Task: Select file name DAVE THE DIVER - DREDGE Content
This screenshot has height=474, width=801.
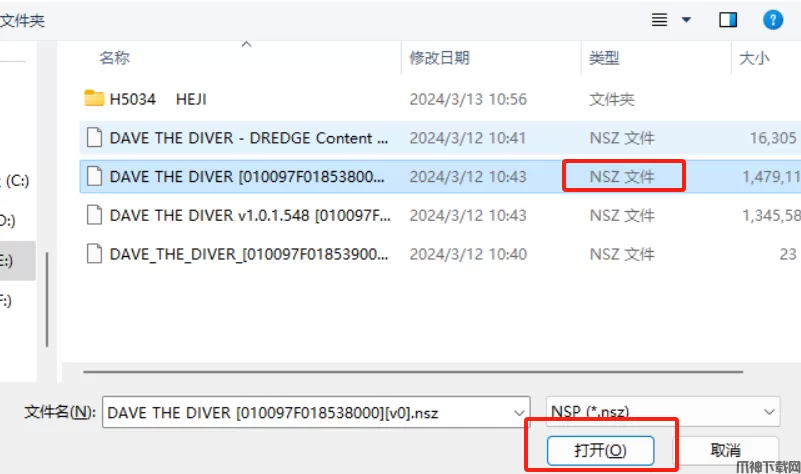Action: click(x=249, y=138)
